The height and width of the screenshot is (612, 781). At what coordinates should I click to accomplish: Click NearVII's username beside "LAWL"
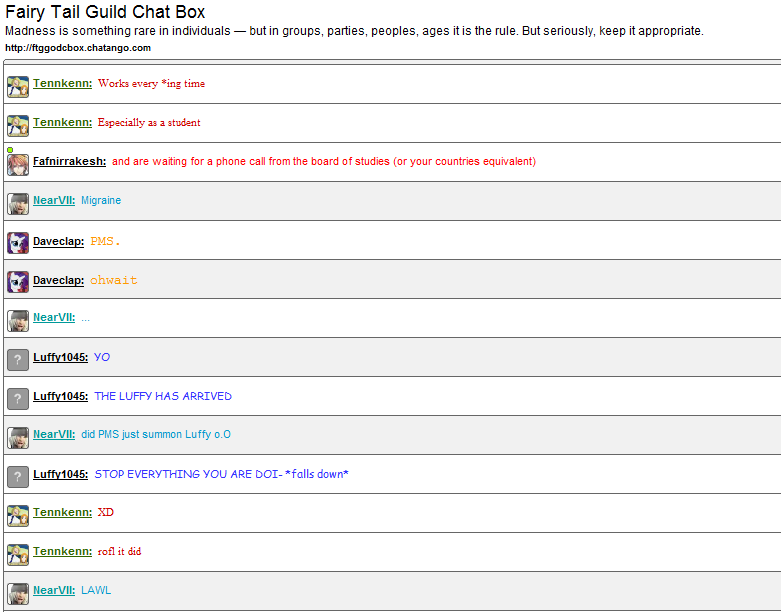54,591
